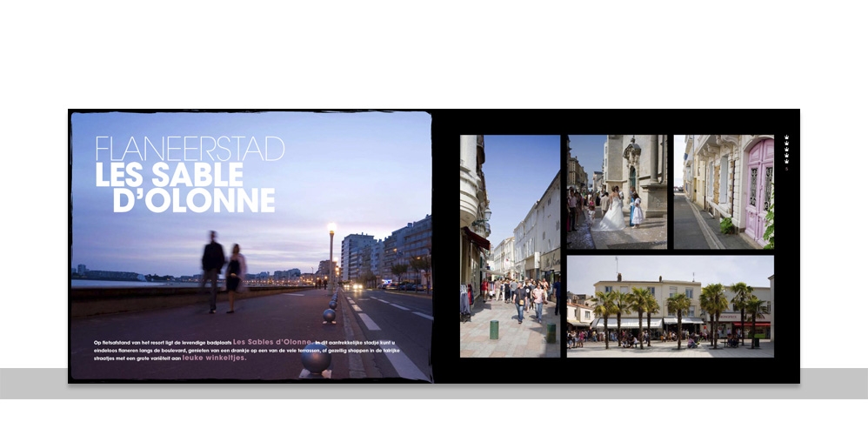Click the apartment buildings along the boulevard

coord(387,248)
